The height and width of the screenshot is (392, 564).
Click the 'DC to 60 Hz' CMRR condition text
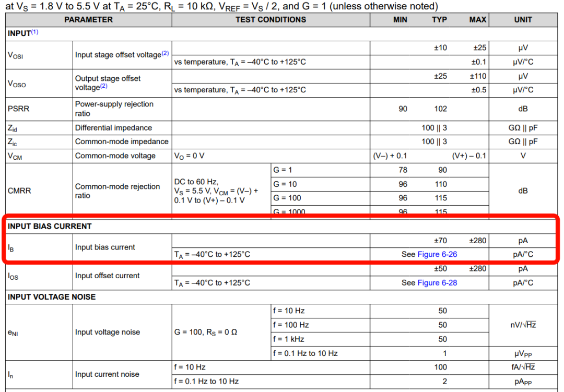[196, 182]
